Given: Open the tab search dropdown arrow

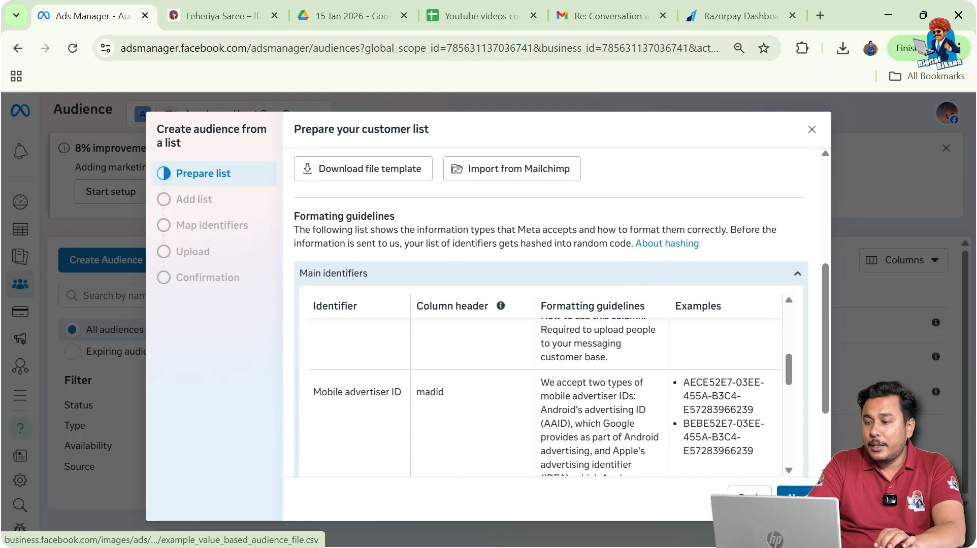Looking at the screenshot, I should point(16,16).
